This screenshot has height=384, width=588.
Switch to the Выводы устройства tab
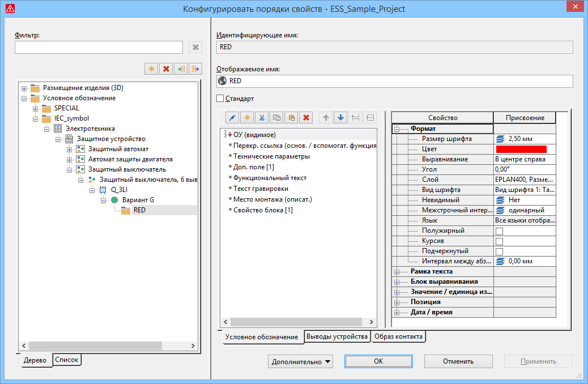337,336
